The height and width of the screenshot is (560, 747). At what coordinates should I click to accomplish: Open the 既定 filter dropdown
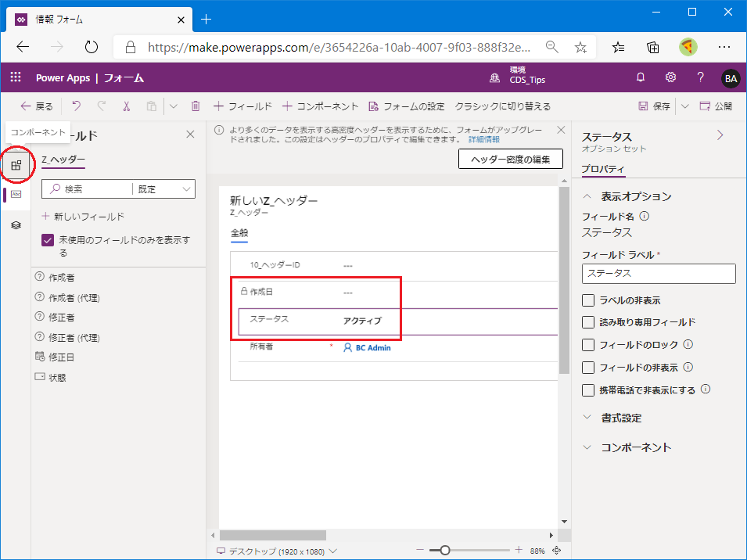pos(164,188)
